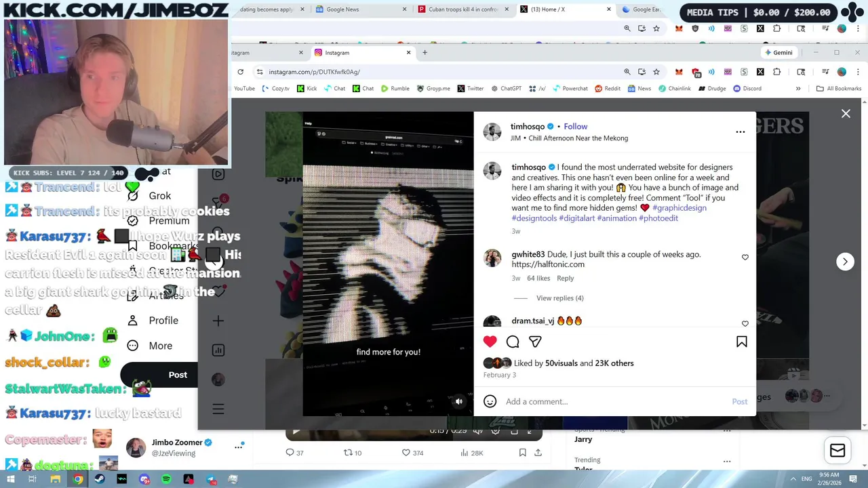Like the X post with 374 likes
Image resolution: width=868 pixels, height=488 pixels.
pyautogui.click(x=412, y=453)
